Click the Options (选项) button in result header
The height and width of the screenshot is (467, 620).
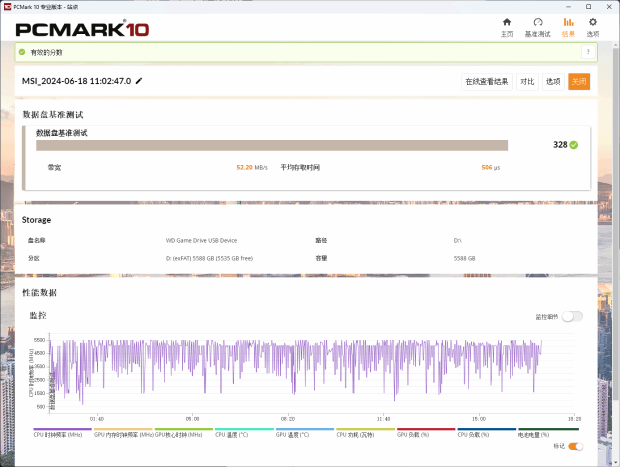(x=553, y=81)
